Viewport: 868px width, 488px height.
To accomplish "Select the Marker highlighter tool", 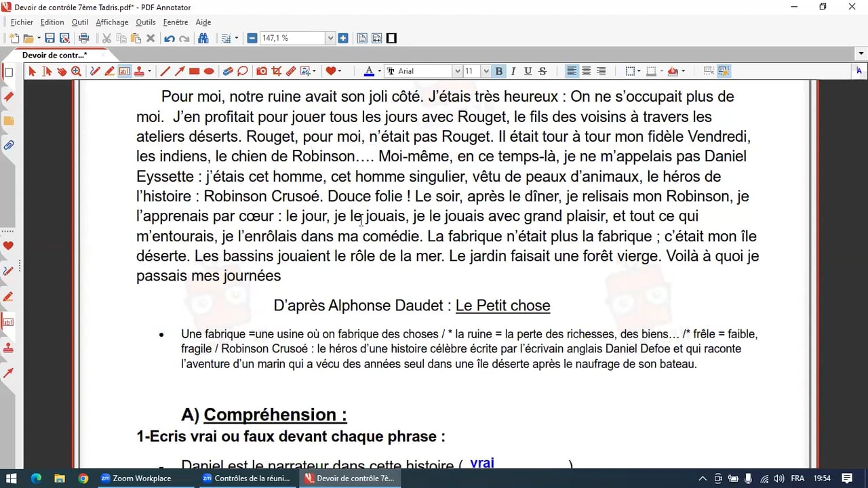I will (109, 71).
